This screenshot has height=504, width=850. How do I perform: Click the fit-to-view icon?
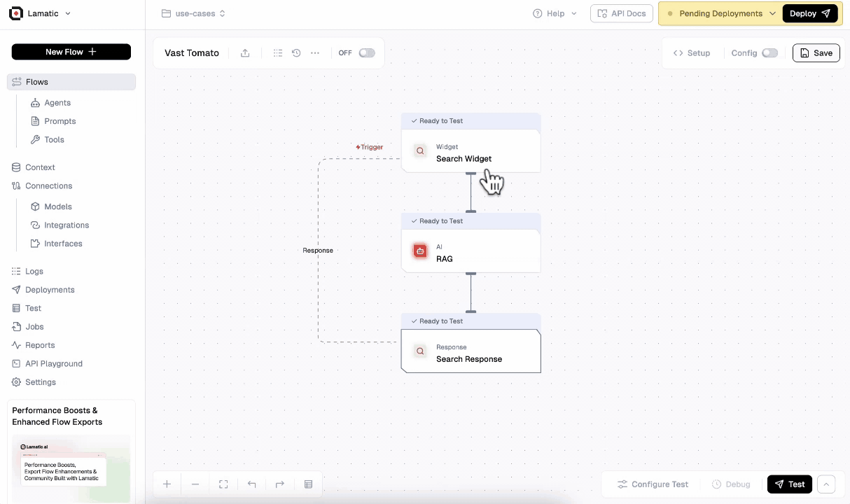(x=223, y=484)
